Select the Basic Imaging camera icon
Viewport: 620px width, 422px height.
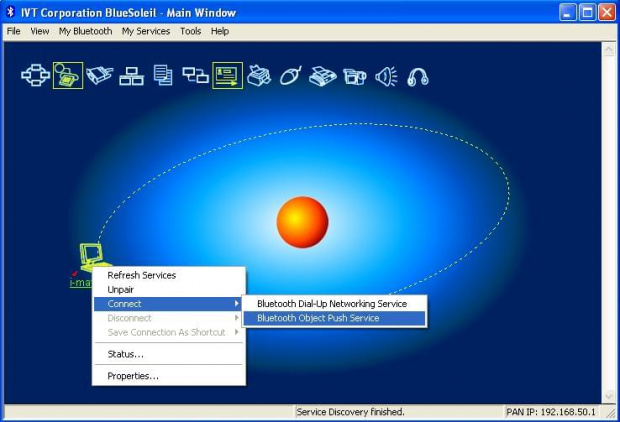pyautogui.click(x=355, y=76)
